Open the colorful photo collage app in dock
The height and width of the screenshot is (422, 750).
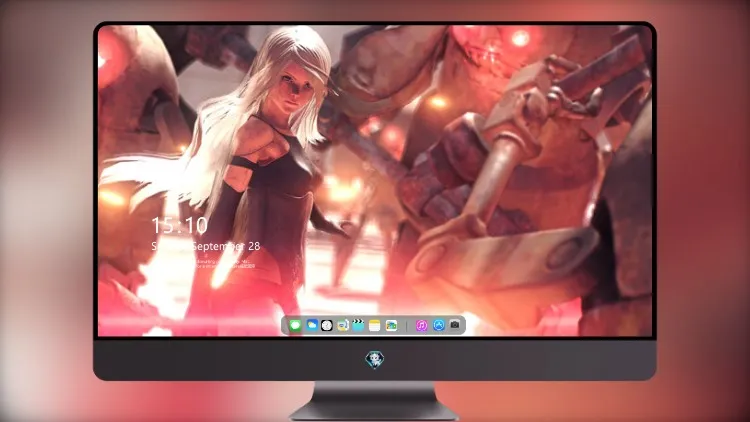pyautogui.click(x=391, y=326)
